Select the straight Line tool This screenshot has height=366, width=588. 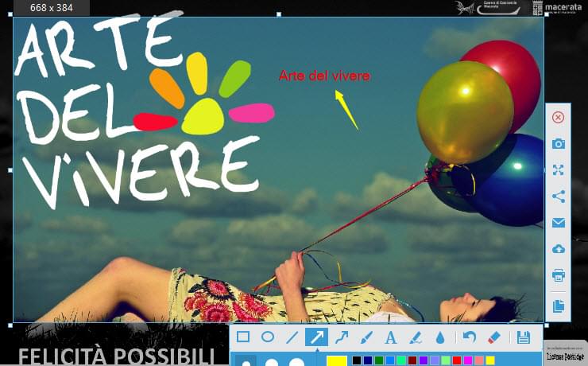292,337
